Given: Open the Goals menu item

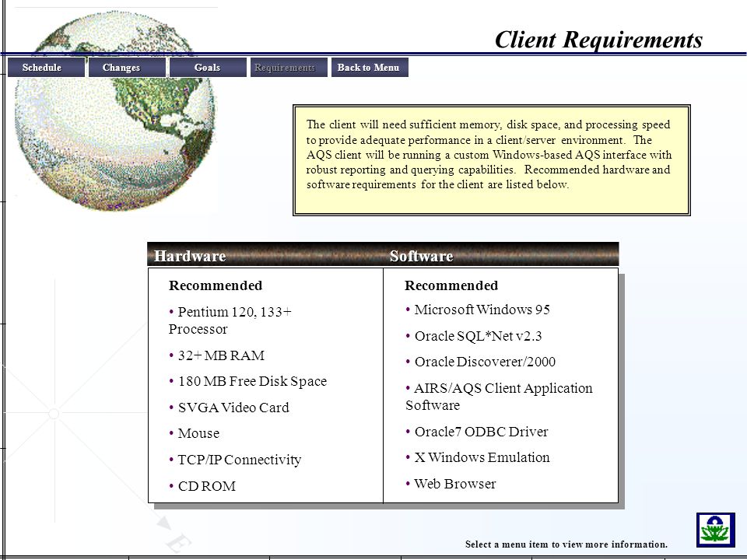Looking at the screenshot, I should pos(209,67).
